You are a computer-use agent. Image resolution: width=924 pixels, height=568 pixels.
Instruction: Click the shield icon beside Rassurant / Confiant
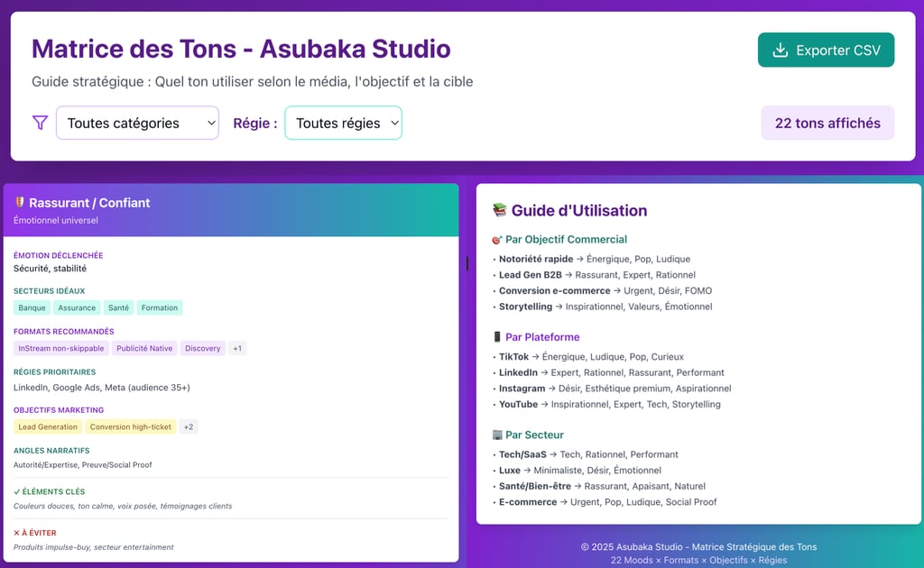click(x=20, y=203)
